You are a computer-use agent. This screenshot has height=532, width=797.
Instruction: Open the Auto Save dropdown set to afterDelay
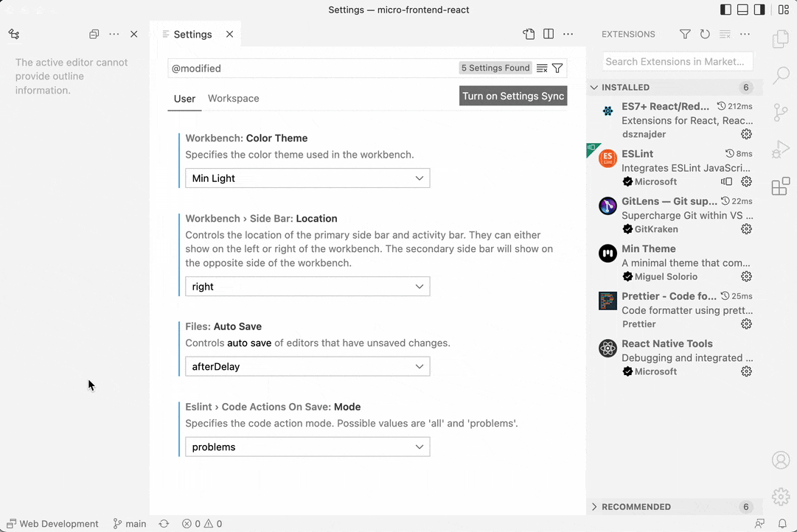pos(307,366)
